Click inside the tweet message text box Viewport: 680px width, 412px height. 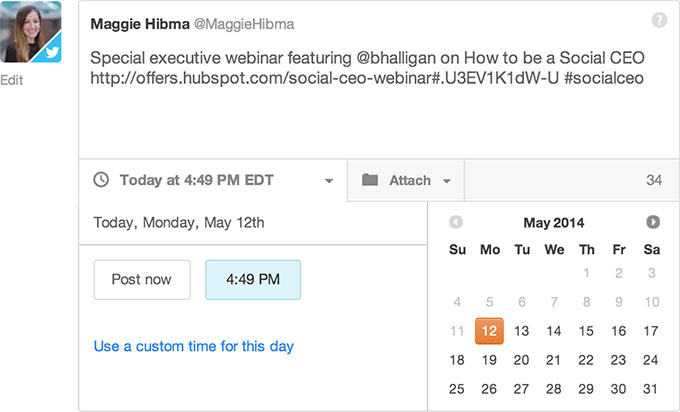coord(370,100)
